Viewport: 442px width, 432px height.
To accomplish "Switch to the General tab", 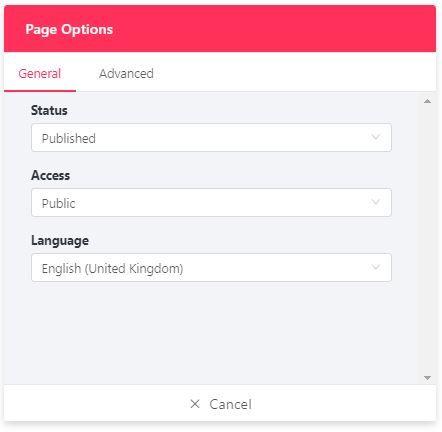I will [40, 73].
